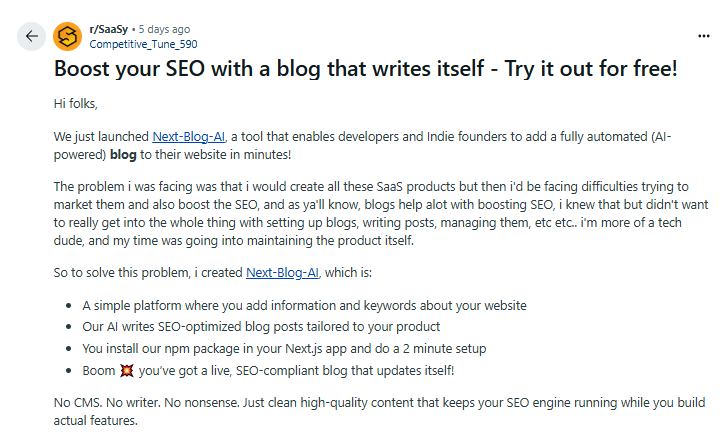Open the Next-Blog-AI link in the launch sentence
Screen dimensions: 725x434
189,135
